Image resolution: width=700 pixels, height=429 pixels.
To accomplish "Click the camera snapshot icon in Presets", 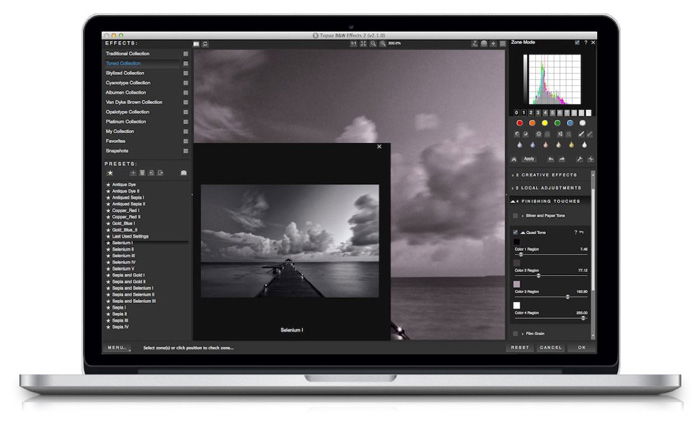I will pos(183,173).
